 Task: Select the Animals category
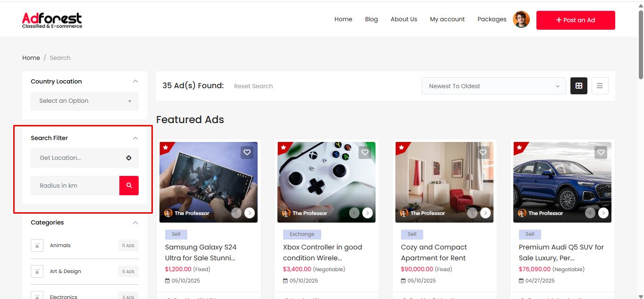(60, 246)
